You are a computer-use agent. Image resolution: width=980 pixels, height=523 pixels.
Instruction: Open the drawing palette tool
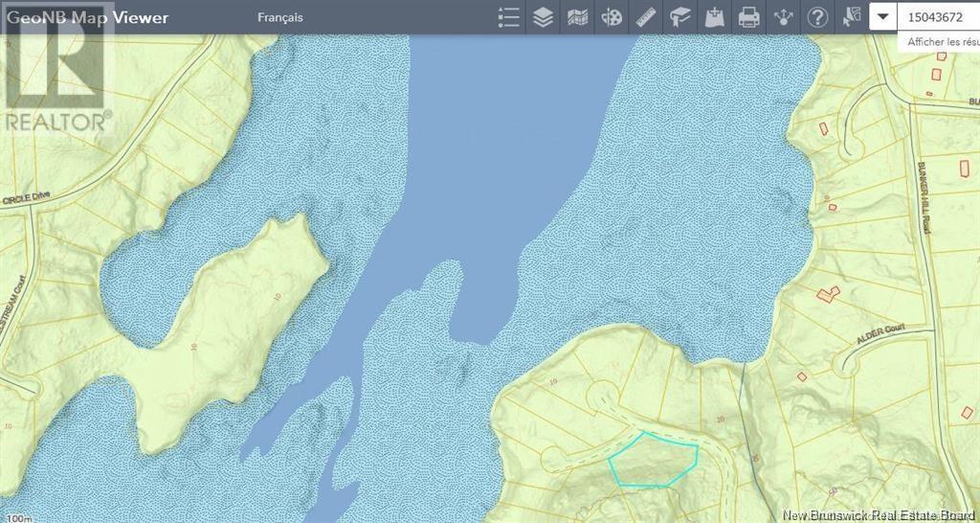(612, 17)
